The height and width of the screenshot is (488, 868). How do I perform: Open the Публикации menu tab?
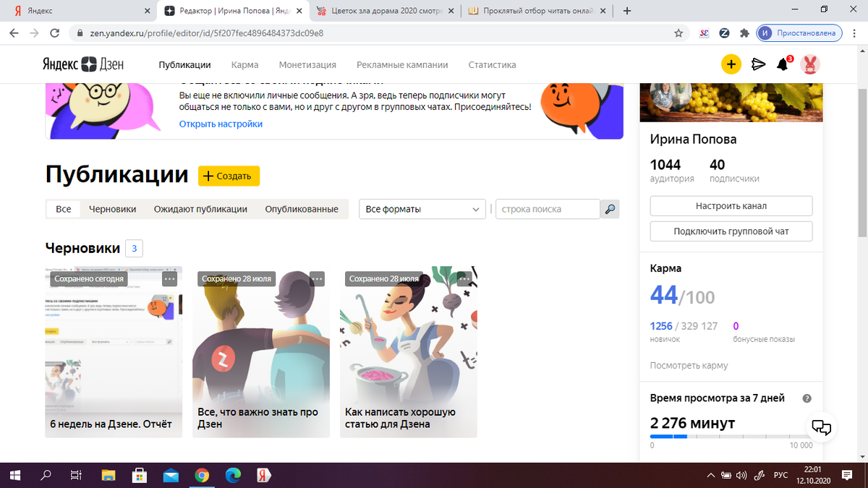pos(185,64)
